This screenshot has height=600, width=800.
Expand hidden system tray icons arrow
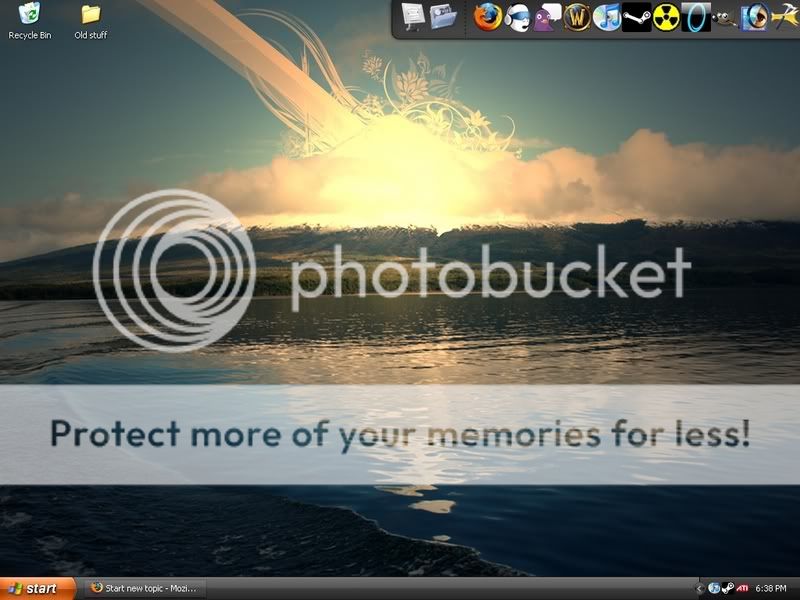click(700, 588)
